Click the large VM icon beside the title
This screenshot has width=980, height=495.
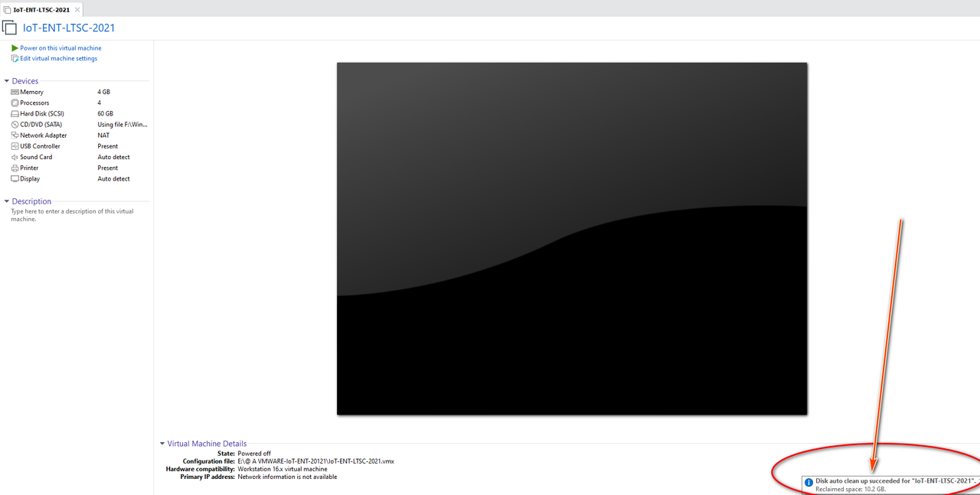9,28
